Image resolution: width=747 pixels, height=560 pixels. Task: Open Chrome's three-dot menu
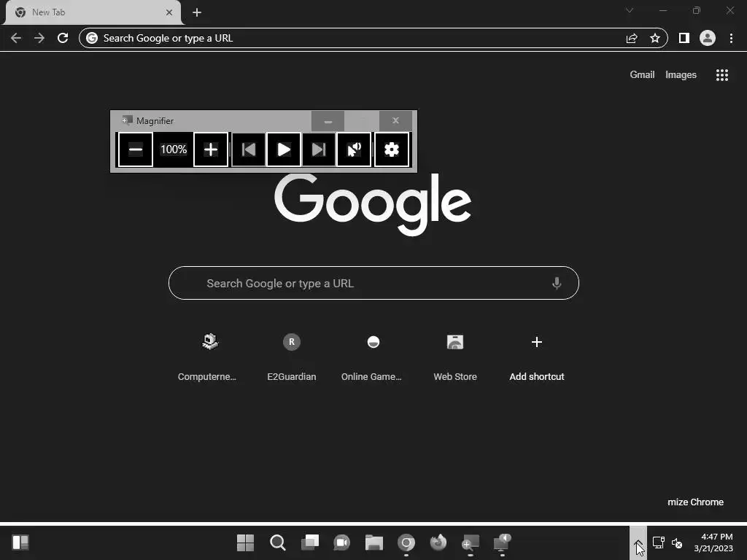tap(731, 38)
